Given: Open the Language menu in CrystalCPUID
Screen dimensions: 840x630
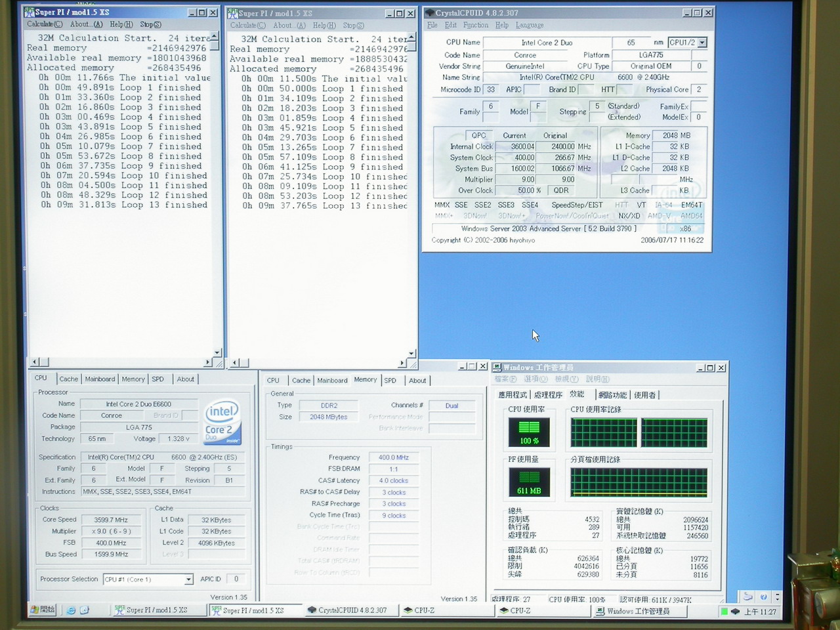Looking at the screenshot, I should pyautogui.click(x=530, y=26).
